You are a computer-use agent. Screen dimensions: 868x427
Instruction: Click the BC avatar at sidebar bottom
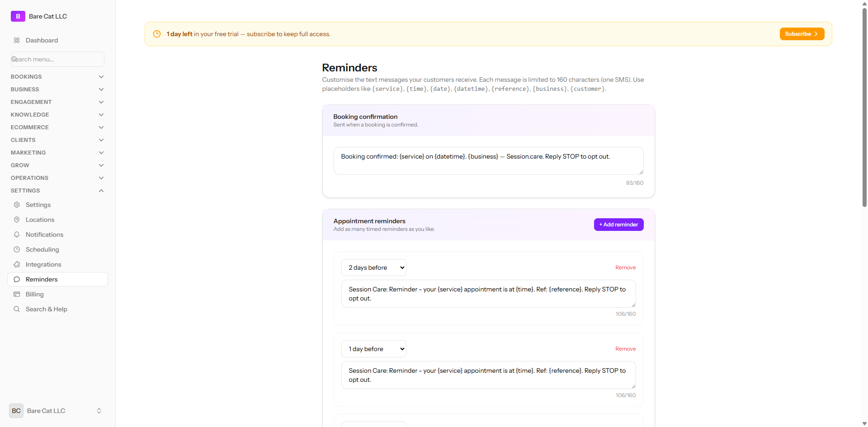pos(16,411)
